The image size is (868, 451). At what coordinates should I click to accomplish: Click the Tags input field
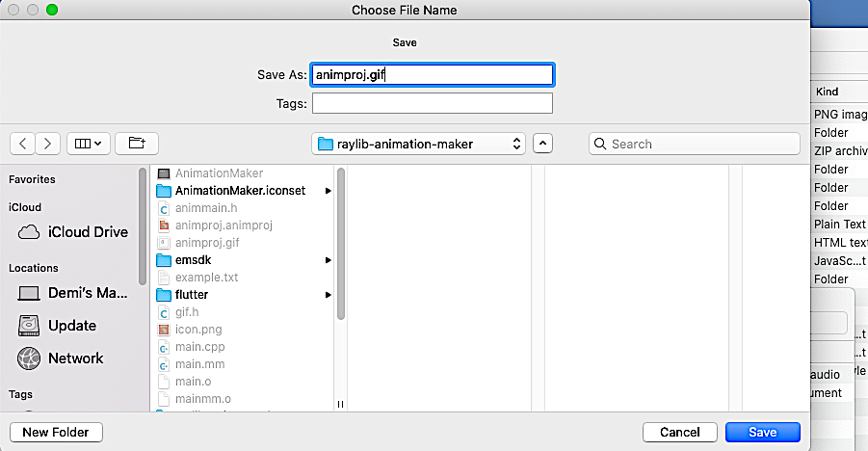point(432,103)
